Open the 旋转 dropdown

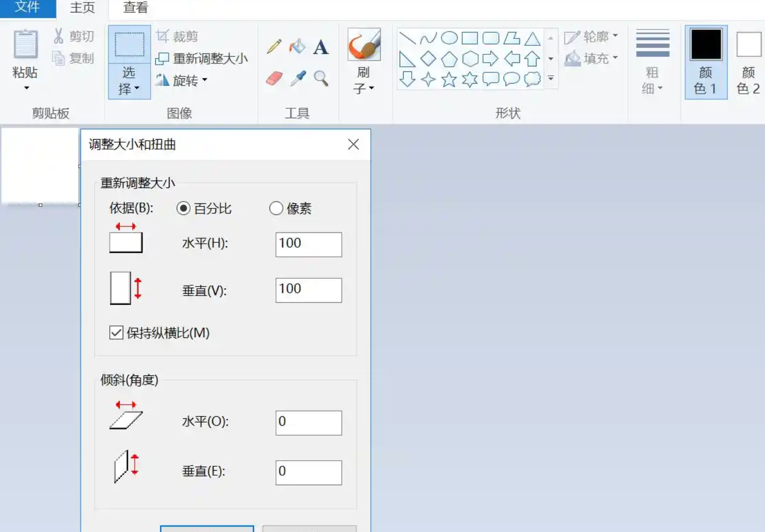coord(181,80)
